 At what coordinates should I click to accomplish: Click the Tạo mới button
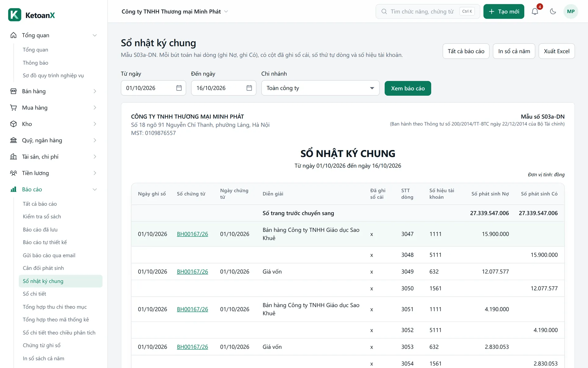coord(504,12)
